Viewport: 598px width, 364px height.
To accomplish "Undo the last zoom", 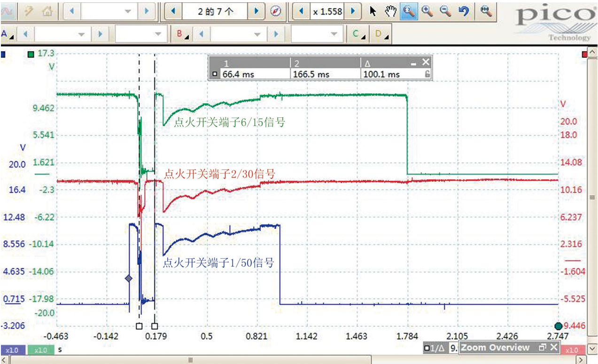I will pyautogui.click(x=464, y=11).
